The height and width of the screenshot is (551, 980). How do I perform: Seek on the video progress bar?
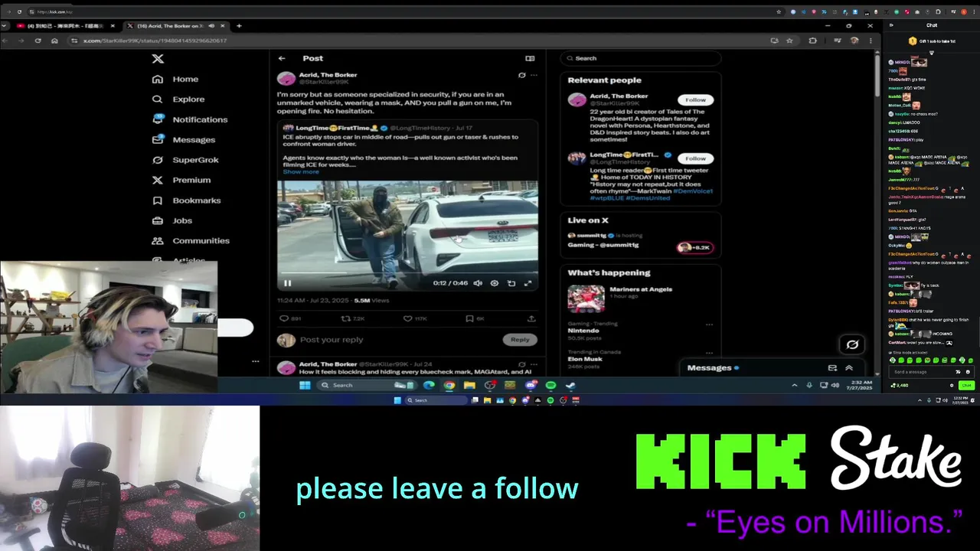coord(407,272)
